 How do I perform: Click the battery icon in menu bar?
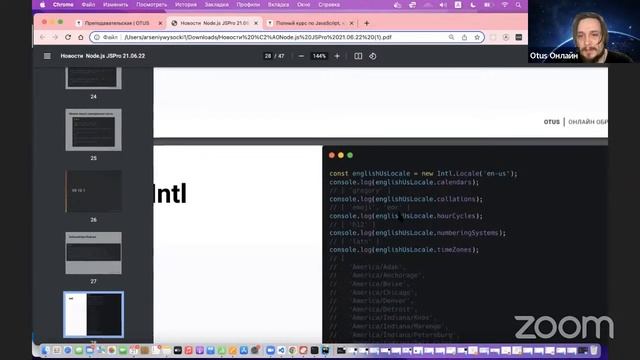click(488, 5)
